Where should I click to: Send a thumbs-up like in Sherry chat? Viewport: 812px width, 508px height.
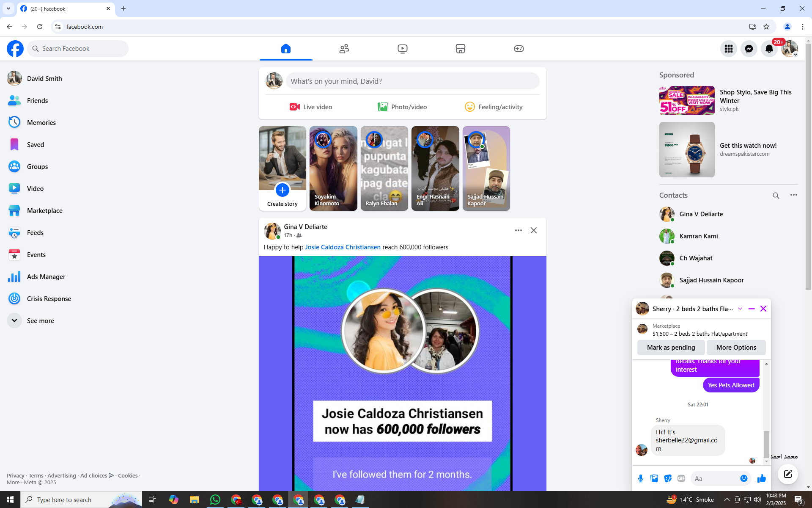coord(761,478)
